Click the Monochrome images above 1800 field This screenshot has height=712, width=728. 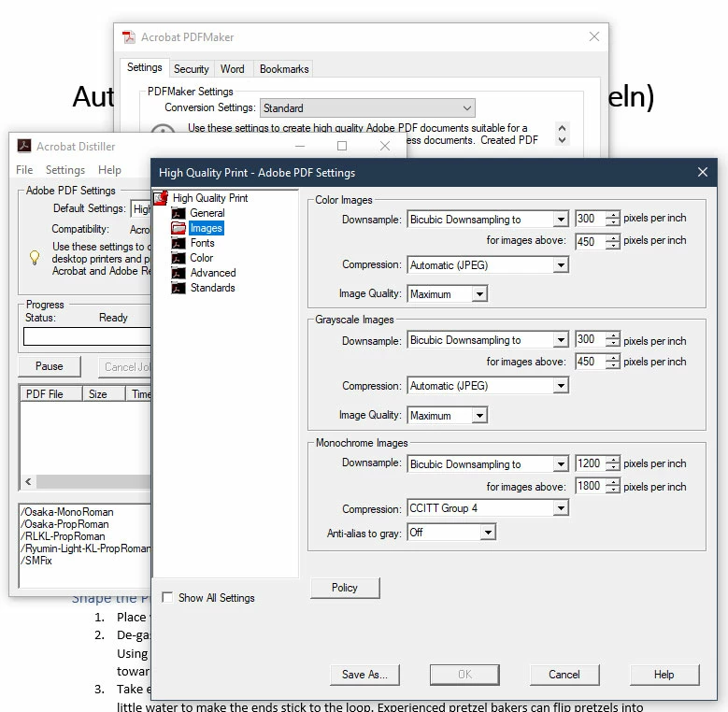point(590,486)
